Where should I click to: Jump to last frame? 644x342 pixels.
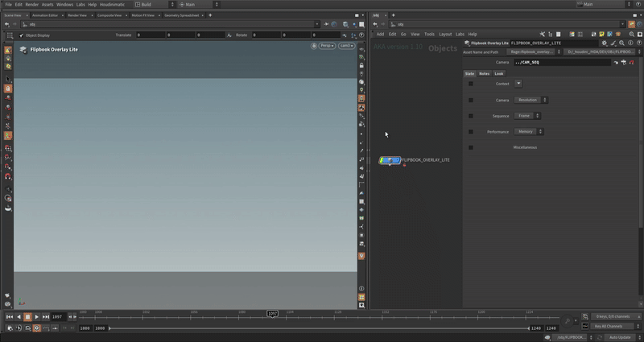[46, 316]
